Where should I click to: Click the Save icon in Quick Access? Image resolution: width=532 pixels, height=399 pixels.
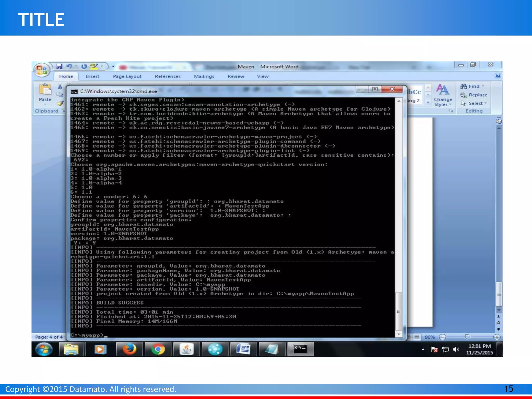click(x=59, y=66)
